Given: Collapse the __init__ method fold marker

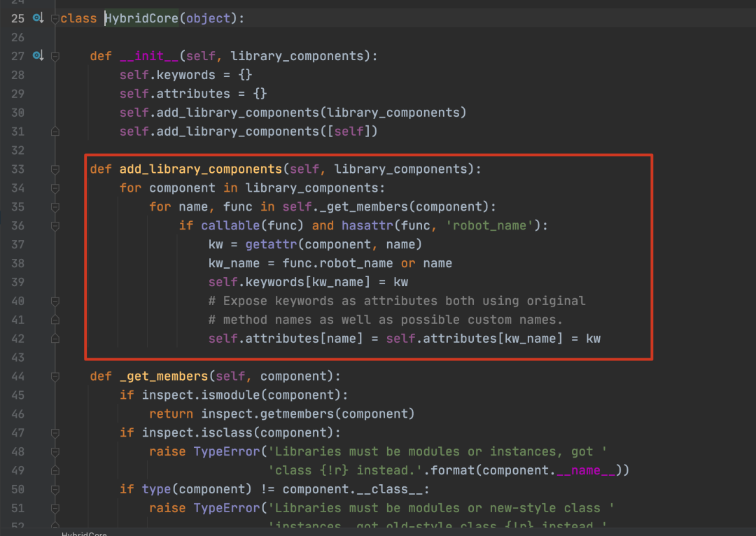Looking at the screenshot, I should tap(55, 57).
